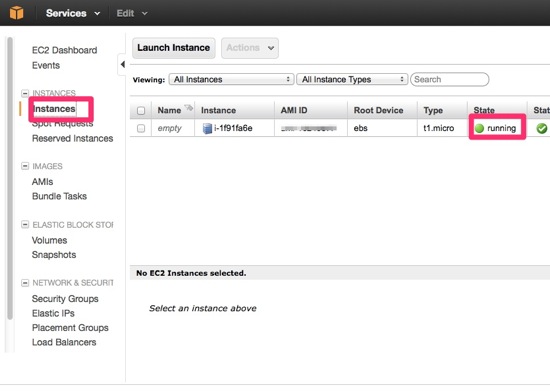Collapse the NETWORK & SECURITY section

(x=25, y=283)
